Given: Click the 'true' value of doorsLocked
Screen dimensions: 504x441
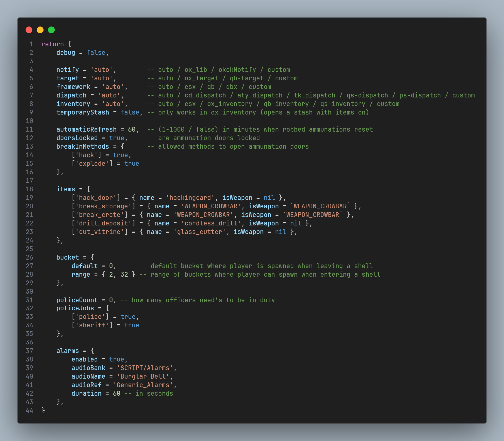Looking at the screenshot, I should 117,138.
